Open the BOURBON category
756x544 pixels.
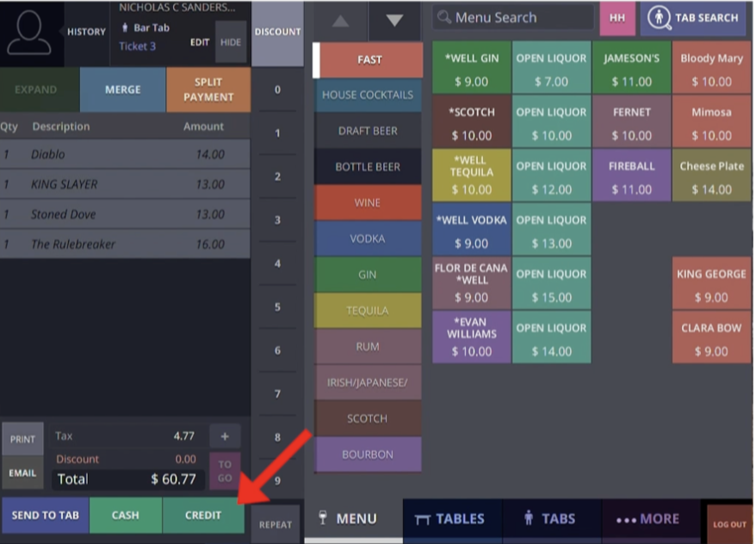368,454
